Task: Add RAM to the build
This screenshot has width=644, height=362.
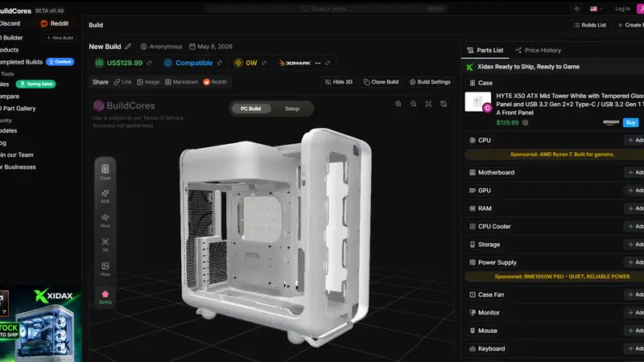Action: (x=635, y=208)
